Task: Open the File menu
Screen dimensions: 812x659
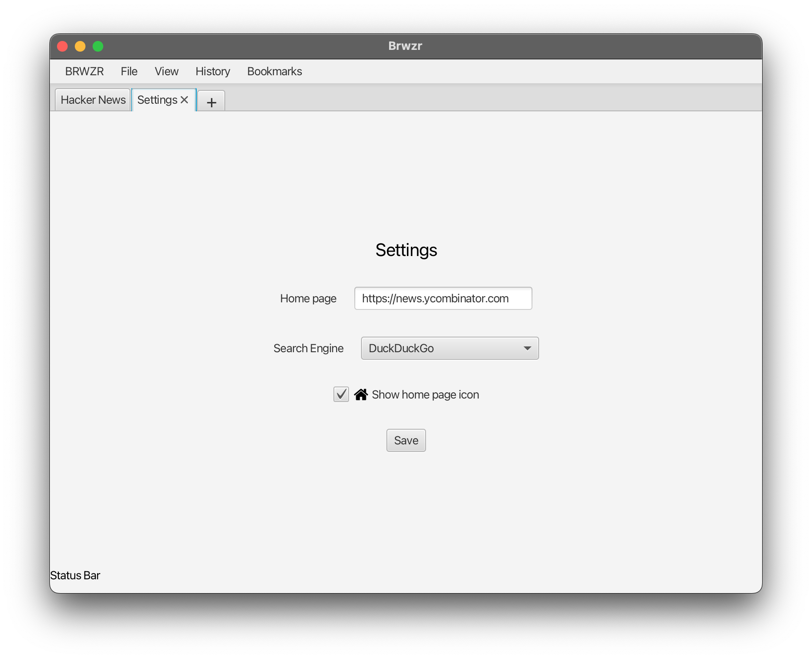Action: tap(129, 71)
